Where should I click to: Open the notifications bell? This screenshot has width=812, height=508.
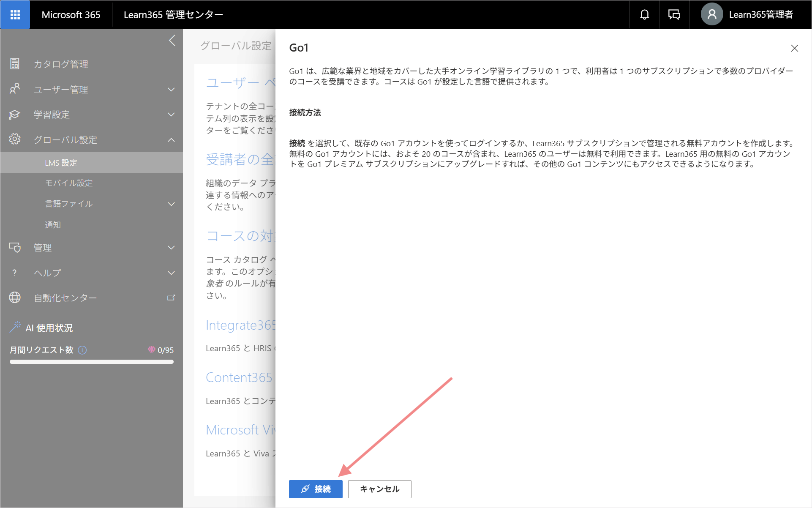pos(644,15)
